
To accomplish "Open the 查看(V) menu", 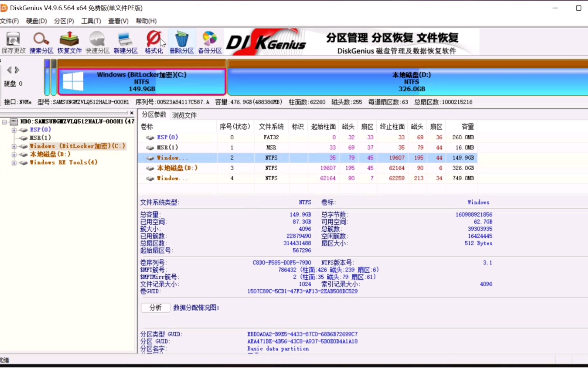I will [118, 21].
